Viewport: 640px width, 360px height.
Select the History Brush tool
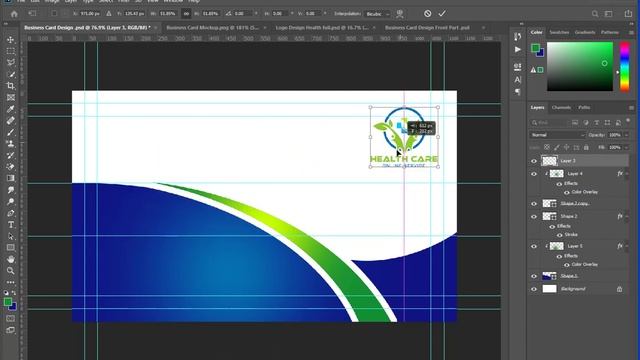pyautogui.click(x=11, y=155)
